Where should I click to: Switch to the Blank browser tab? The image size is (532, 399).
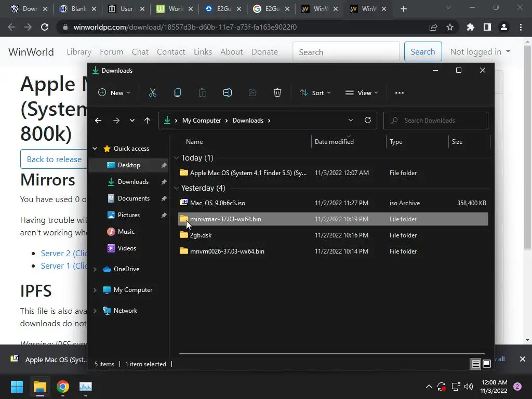pyautogui.click(x=78, y=9)
